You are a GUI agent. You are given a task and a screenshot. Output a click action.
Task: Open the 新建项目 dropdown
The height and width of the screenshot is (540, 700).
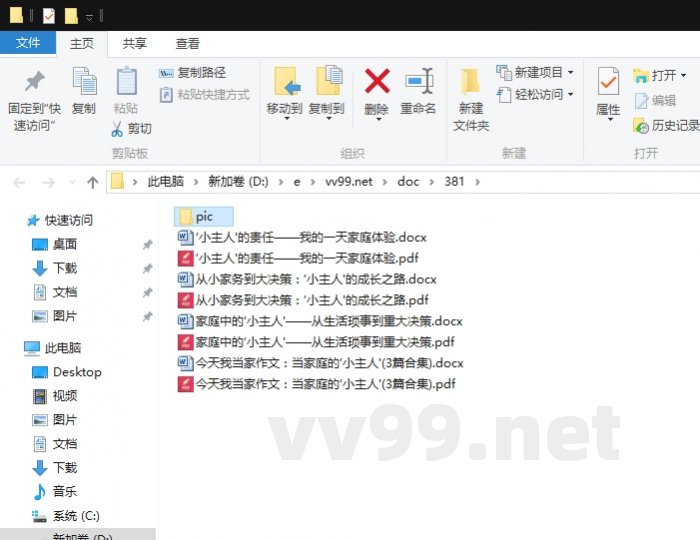pyautogui.click(x=535, y=72)
